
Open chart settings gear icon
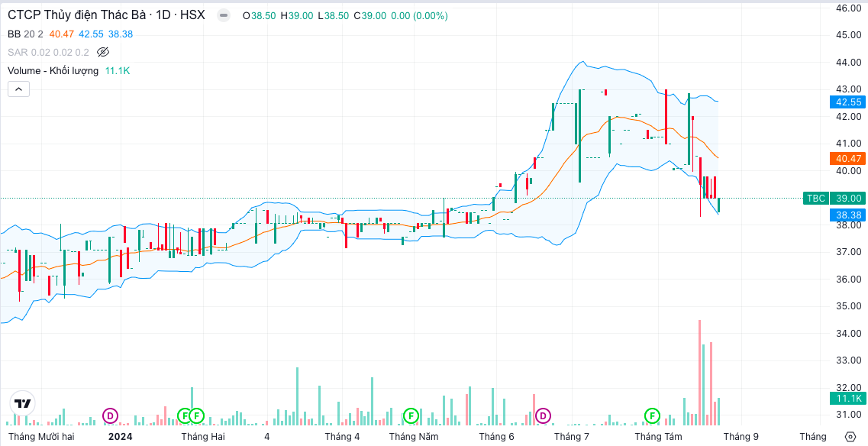click(850, 437)
